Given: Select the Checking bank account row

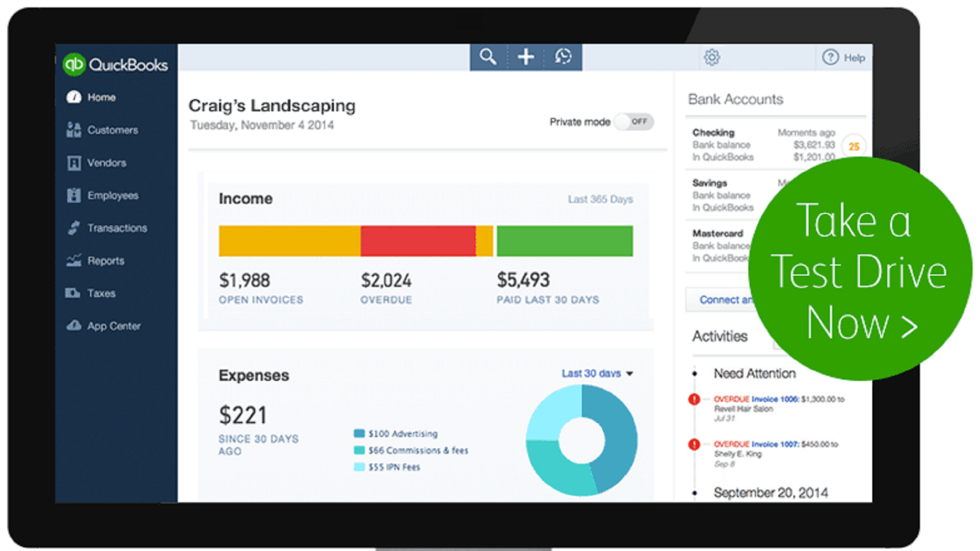Looking at the screenshot, I should pos(775,145).
